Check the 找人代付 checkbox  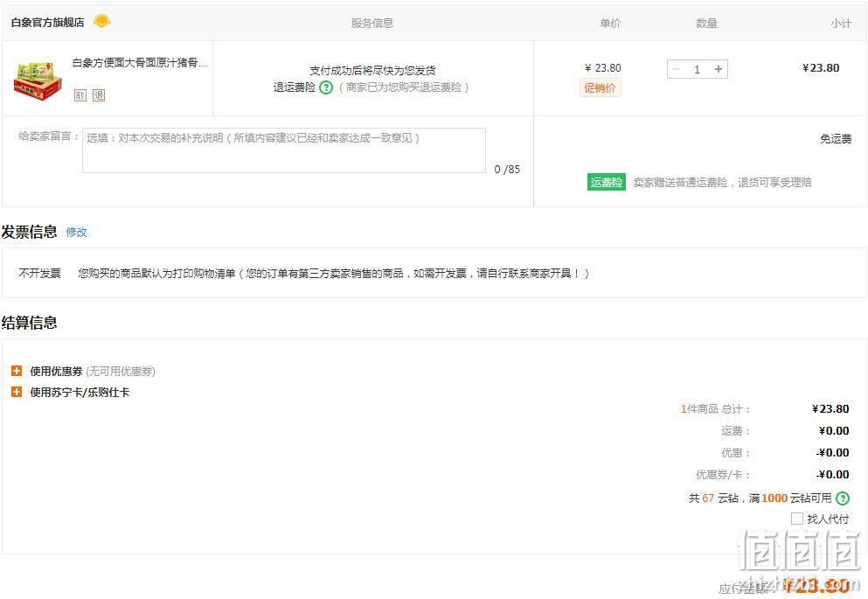(x=797, y=519)
